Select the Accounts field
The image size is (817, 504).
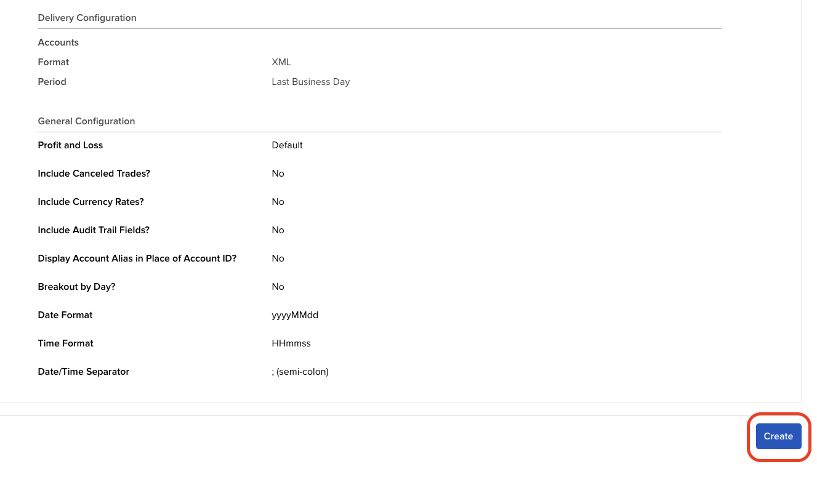(58, 42)
